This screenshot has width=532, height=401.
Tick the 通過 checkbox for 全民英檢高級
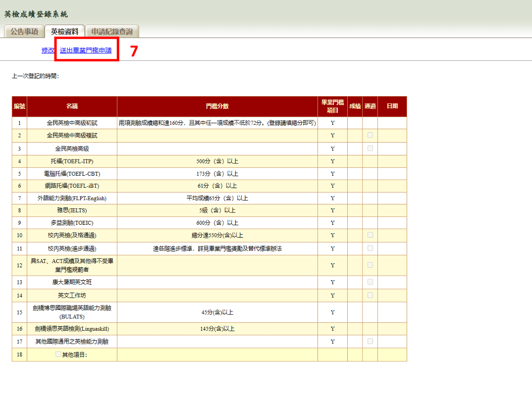click(x=370, y=149)
